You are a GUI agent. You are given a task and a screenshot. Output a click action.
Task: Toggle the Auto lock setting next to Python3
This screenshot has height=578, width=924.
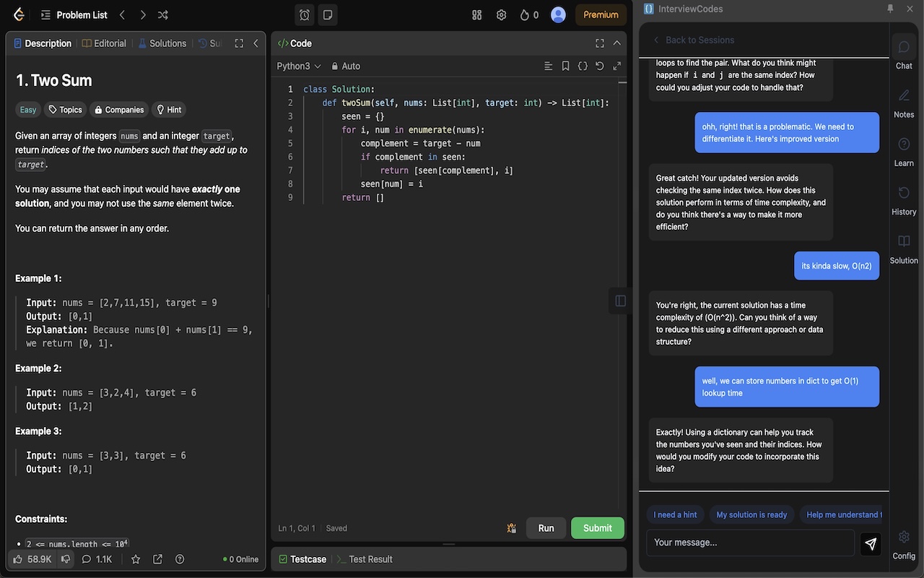[345, 66]
